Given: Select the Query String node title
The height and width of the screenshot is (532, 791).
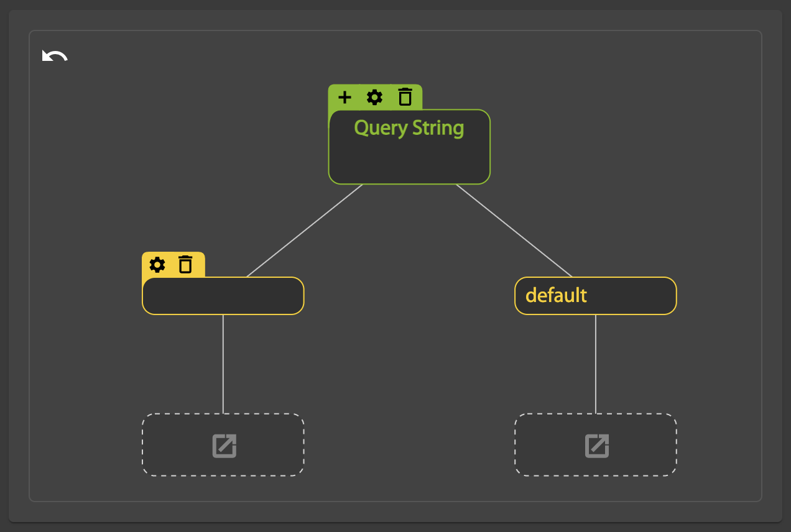Looking at the screenshot, I should point(409,128).
